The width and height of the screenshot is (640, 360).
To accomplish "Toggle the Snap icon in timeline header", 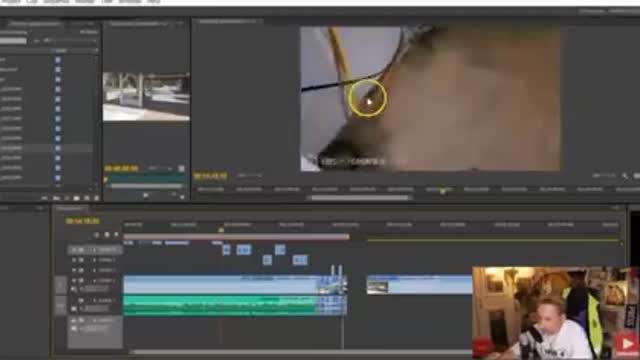I will coord(96,235).
